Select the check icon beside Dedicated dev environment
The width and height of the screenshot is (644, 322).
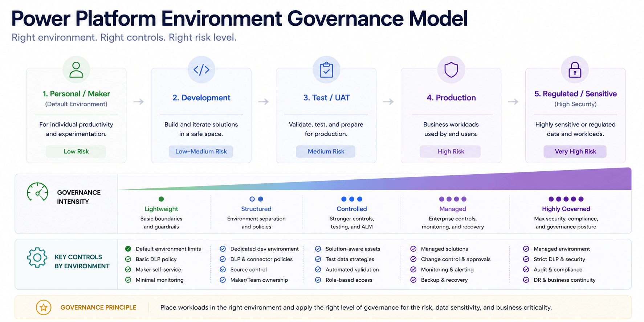[x=223, y=249]
